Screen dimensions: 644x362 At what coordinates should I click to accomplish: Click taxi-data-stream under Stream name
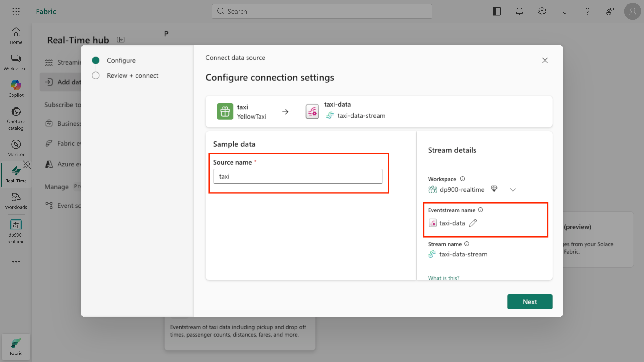(463, 254)
